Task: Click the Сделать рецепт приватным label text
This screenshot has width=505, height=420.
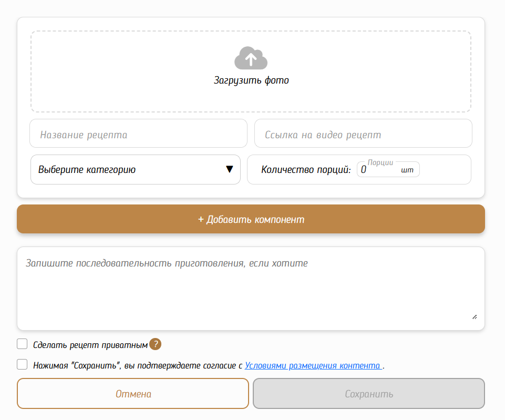Action: coord(90,345)
